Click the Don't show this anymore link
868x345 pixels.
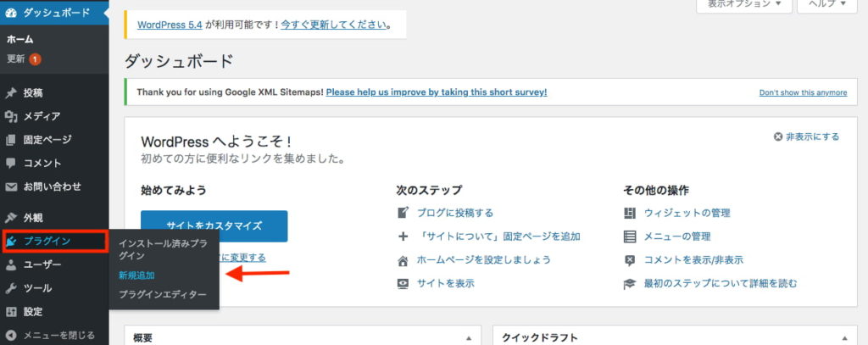[x=803, y=92]
